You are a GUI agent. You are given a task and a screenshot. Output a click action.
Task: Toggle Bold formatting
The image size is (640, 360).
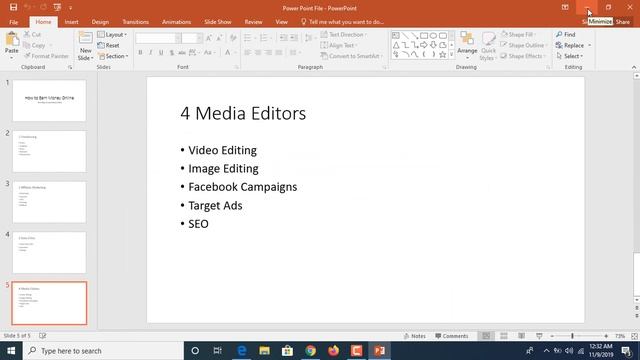140,52
